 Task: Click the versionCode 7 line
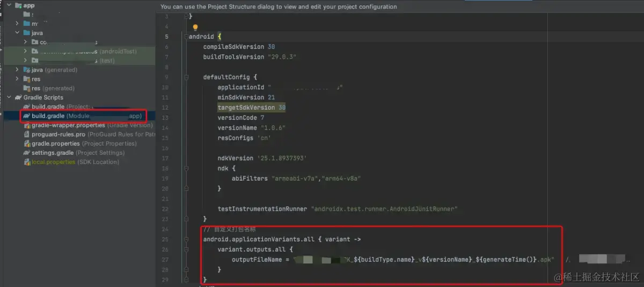click(240, 118)
